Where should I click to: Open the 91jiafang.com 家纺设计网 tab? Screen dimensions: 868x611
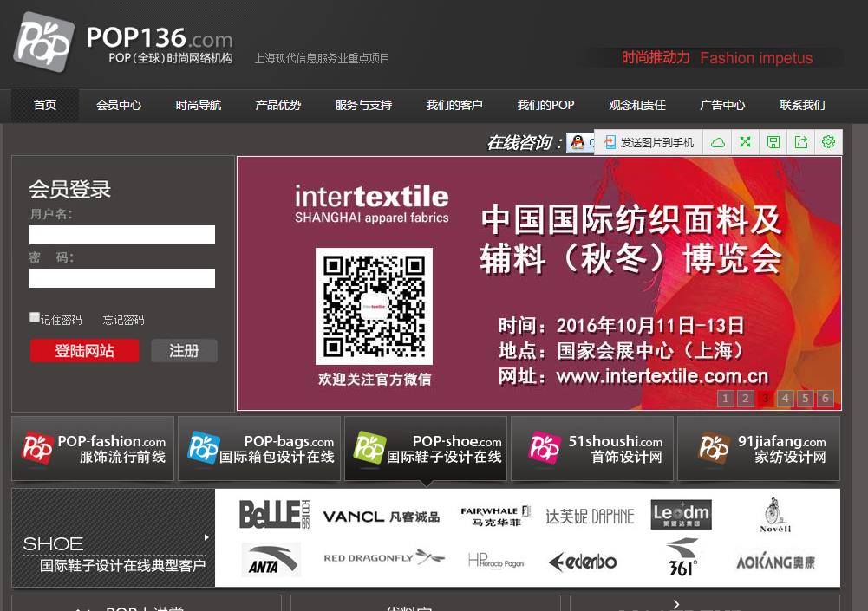tap(759, 448)
